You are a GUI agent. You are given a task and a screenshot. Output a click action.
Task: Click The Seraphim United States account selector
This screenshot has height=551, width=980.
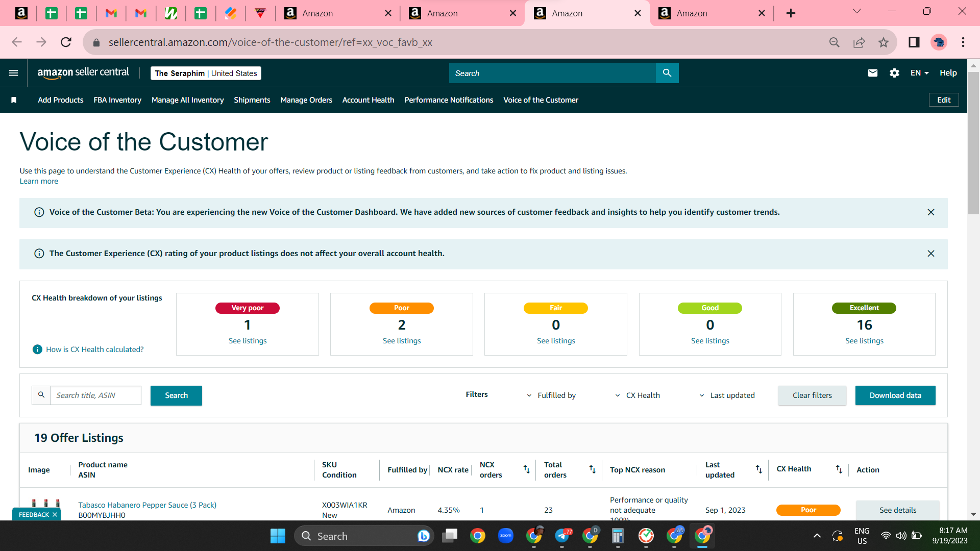tap(206, 73)
